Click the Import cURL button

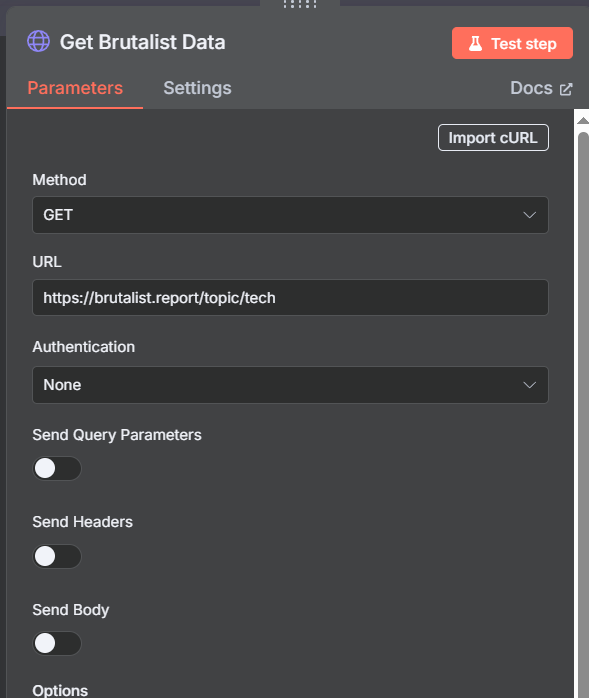[x=493, y=138]
